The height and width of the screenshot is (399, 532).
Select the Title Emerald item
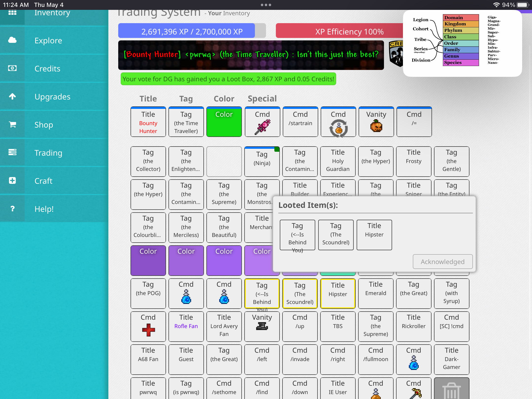pos(376,293)
